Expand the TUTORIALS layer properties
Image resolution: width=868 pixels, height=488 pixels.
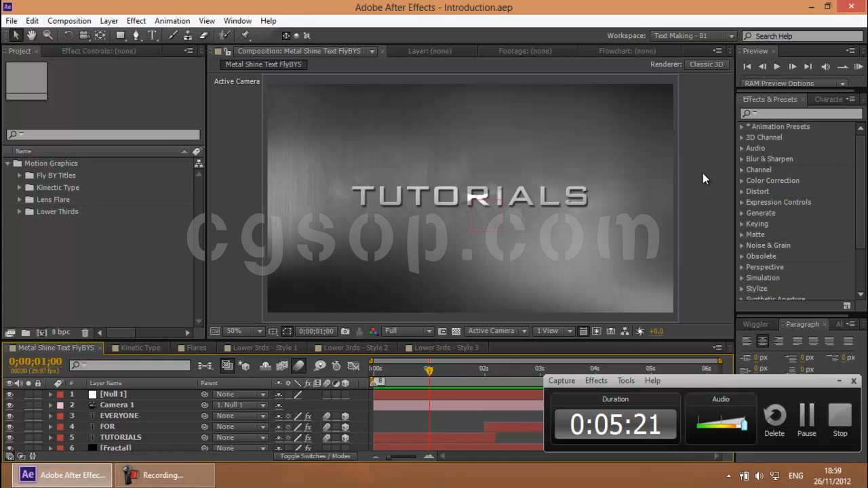pyautogui.click(x=50, y=438)
